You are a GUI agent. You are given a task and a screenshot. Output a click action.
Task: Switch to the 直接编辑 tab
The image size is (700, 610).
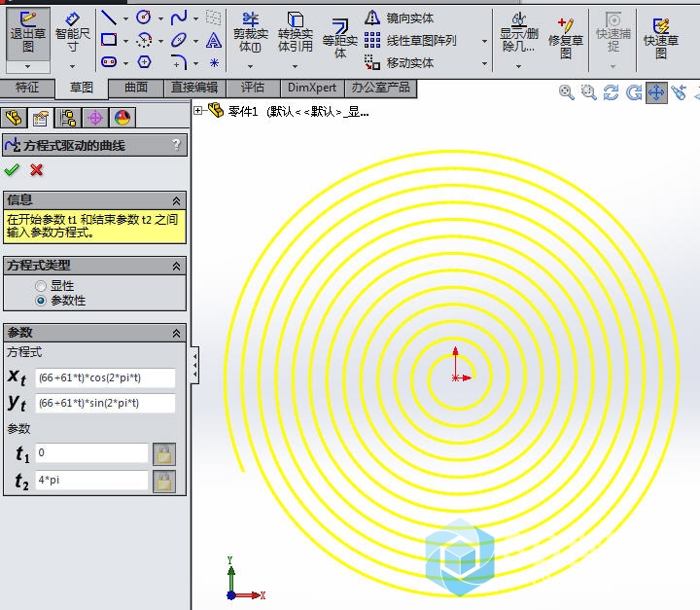click(x=194, y=88)
